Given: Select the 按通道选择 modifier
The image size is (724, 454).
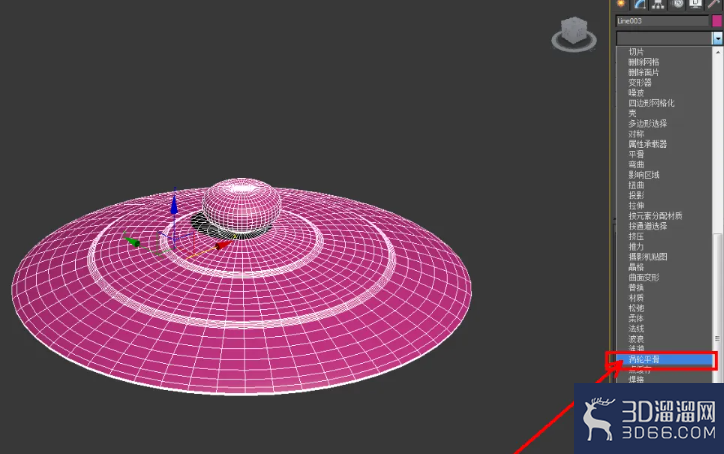Looking at the screenshot, I should (647, 226).
